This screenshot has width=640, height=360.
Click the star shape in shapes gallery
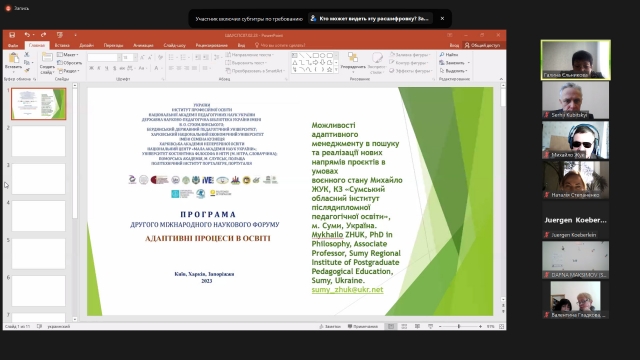[329, 69]
